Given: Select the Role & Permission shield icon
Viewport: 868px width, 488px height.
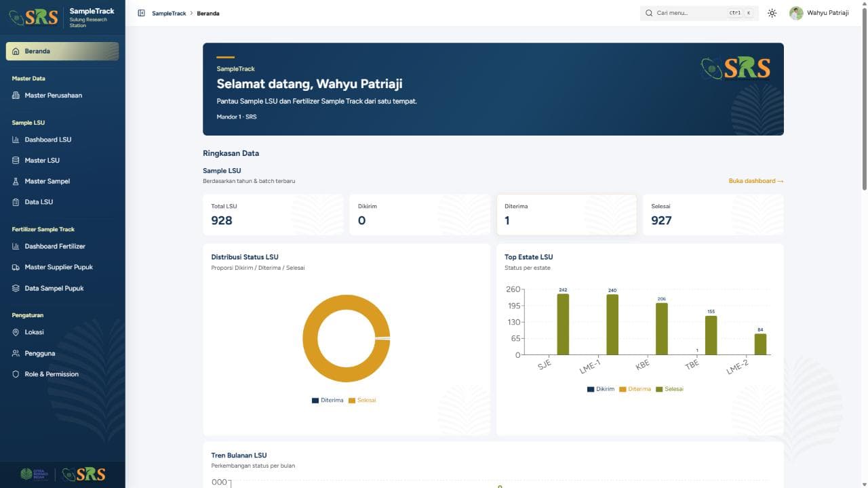Looking at the screenshot, I should [x=16, y=374].
